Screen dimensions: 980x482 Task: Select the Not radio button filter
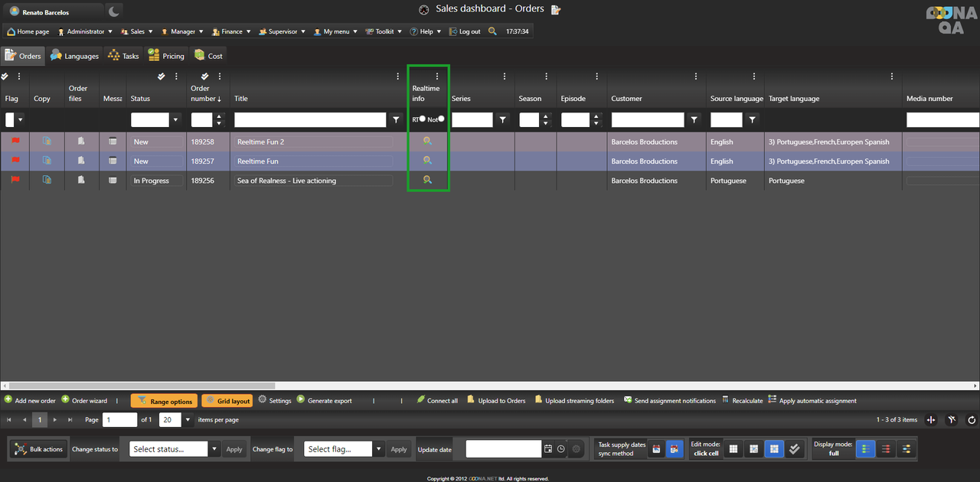pyautogui.click(x=441, y=119)
